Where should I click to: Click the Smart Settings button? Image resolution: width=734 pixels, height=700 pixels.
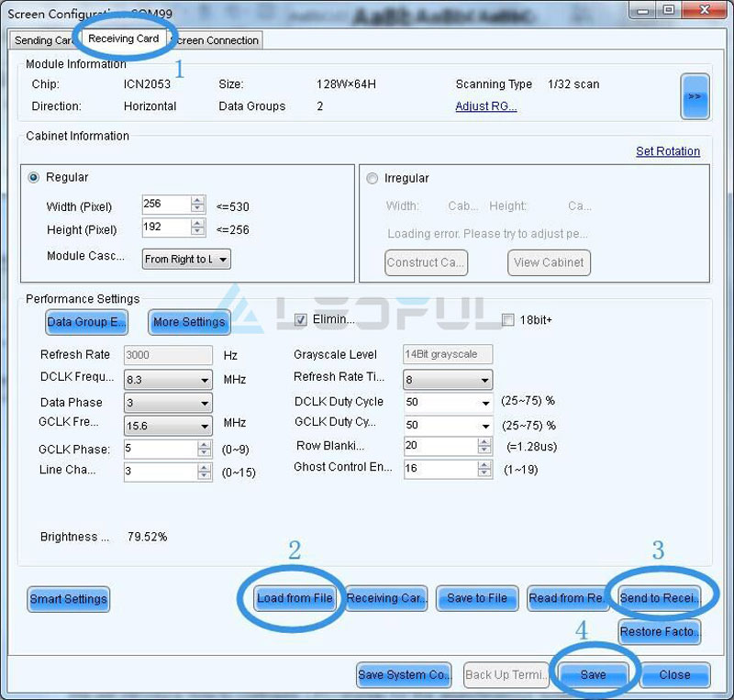(x=68, y=598)
